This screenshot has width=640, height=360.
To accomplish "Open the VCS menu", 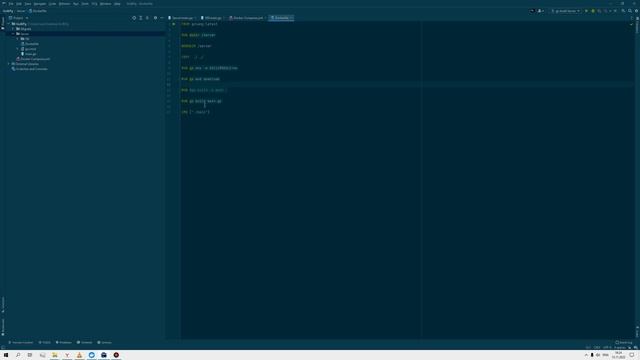I will 94,4.
